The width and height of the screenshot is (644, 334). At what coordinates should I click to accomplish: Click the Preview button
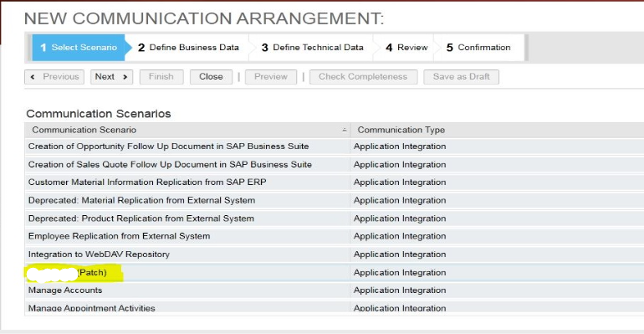point(271,77)
